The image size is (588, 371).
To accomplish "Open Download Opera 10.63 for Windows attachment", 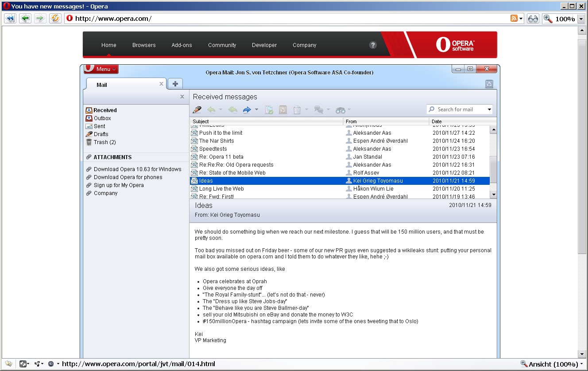I will 137,169.
